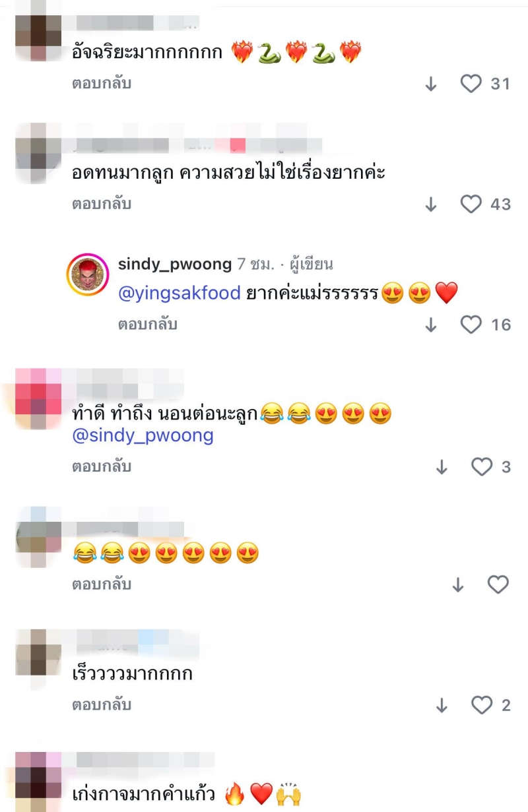Like the comment with 43 likes
The height and width of the screenshot is (812, 528).
(471, 204)
